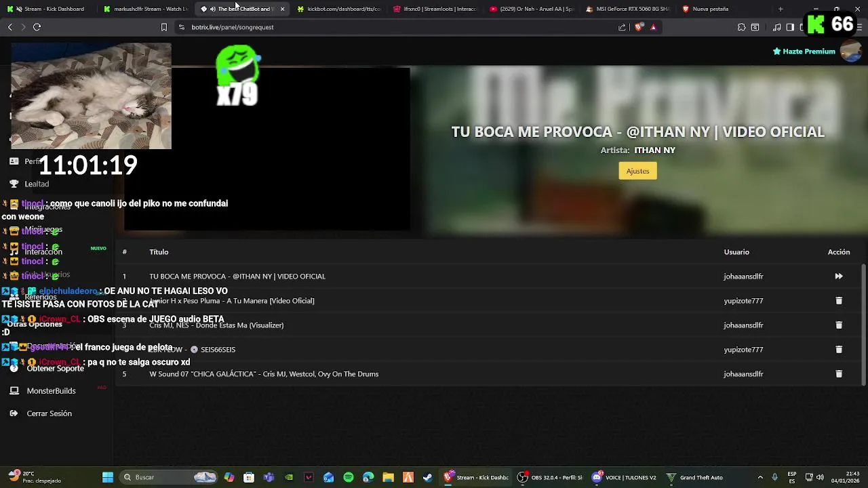Click the Título column header
The width and height of the screenshot is (868, 488).
(x=159, y=251)
